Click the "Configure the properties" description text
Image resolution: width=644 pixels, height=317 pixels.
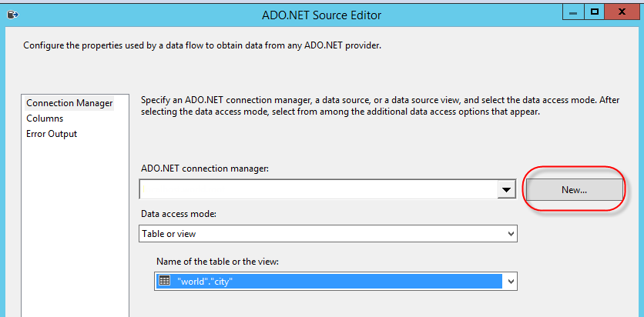tap(202, 45)
